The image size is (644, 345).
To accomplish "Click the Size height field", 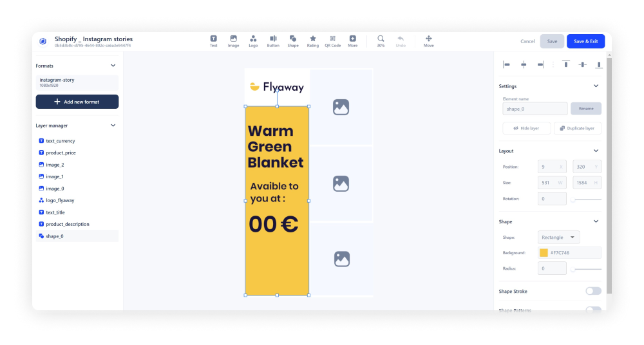I will point(587,183).
